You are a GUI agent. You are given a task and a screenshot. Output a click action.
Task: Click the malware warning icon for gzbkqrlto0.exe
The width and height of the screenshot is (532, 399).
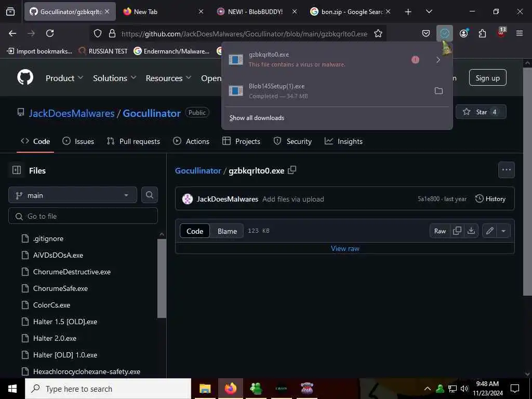click(x=415, y=60)
